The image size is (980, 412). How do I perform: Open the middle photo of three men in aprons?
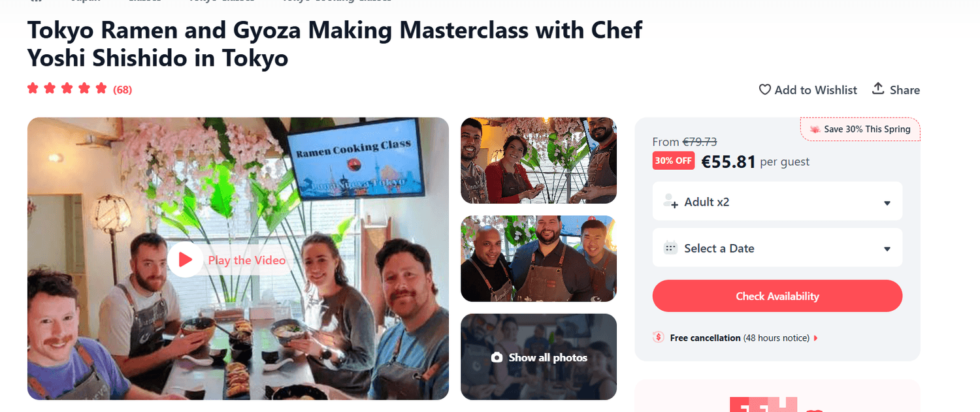(538, 259)
